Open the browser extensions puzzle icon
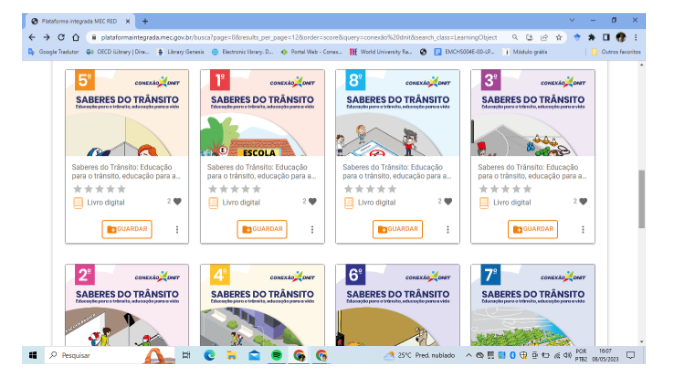Screen dimensions: 679x382 tap(592, 37)
